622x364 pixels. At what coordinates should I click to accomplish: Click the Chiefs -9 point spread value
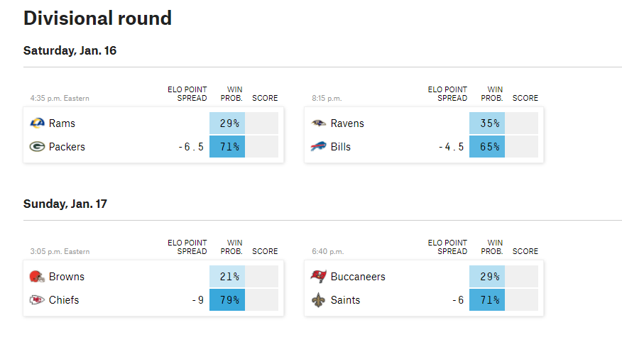(198, 300)
